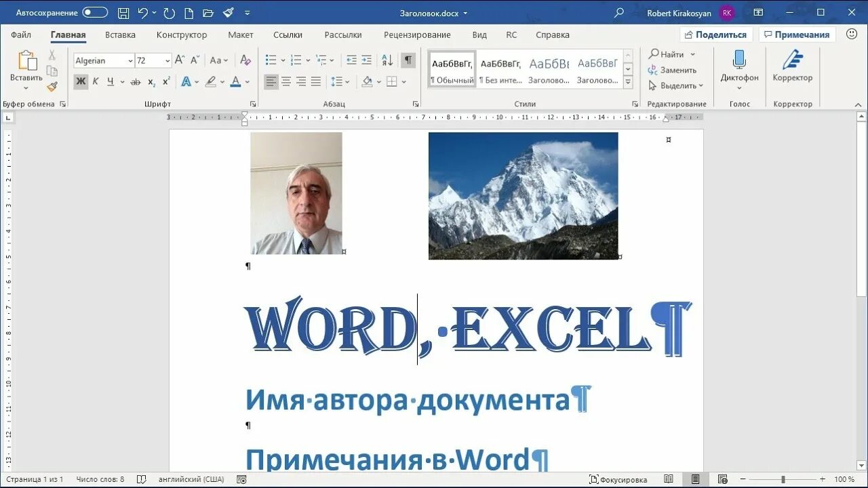Toggle the Автосохранение switch
The width and height of the screenshot is (868, 488).
(94, 12)
